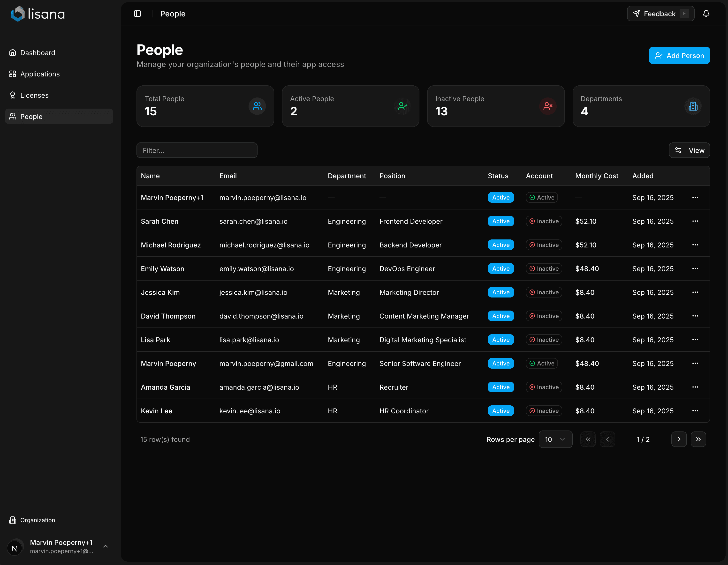Click the Inactive People icon
Screen dimensions: 728x565
(x=548, y=106)
